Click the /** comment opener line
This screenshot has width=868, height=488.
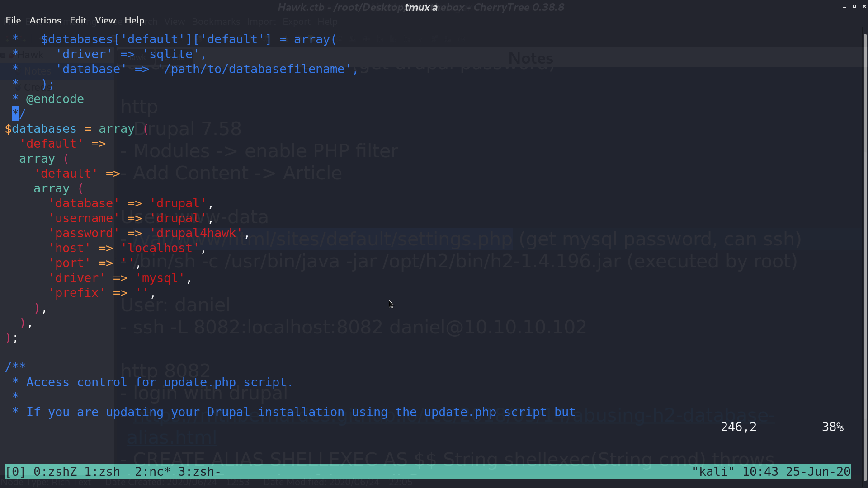15,366
